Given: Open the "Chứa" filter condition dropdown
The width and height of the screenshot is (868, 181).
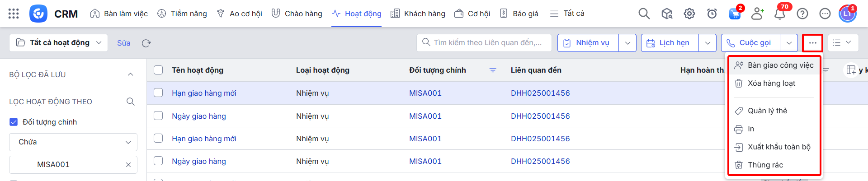Looking at the screenshot, I should pyautogui.click(x=73, y=142).
